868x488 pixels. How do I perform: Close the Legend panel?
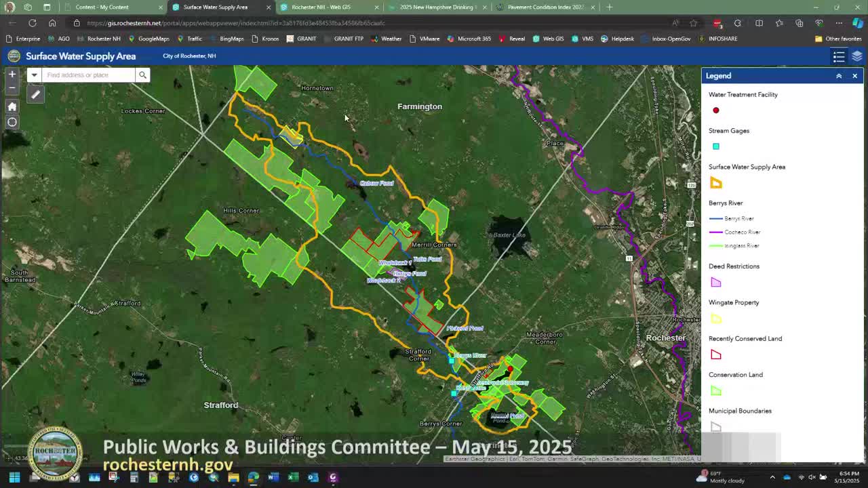854,76
